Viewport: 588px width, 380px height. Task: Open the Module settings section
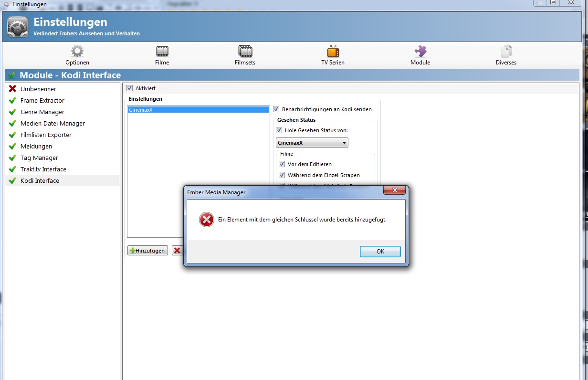click(420, 55)
